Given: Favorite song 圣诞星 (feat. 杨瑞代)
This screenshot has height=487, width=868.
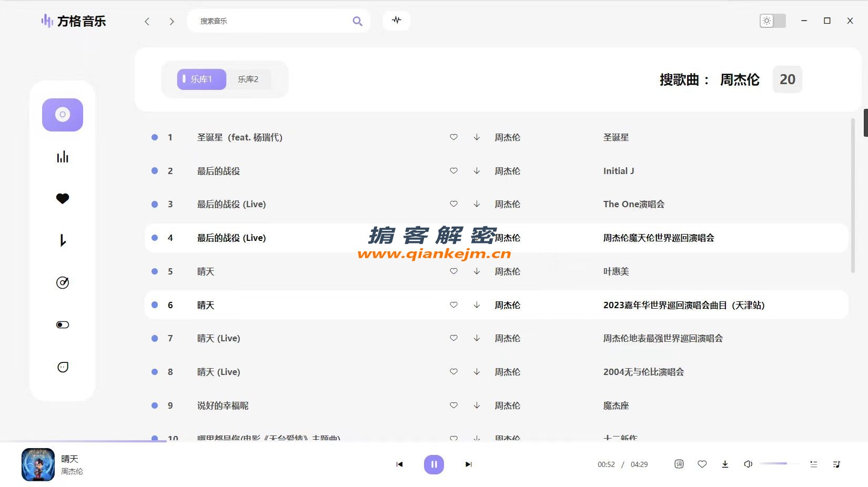Looking at the screenshot, I should tap(453, 137).
